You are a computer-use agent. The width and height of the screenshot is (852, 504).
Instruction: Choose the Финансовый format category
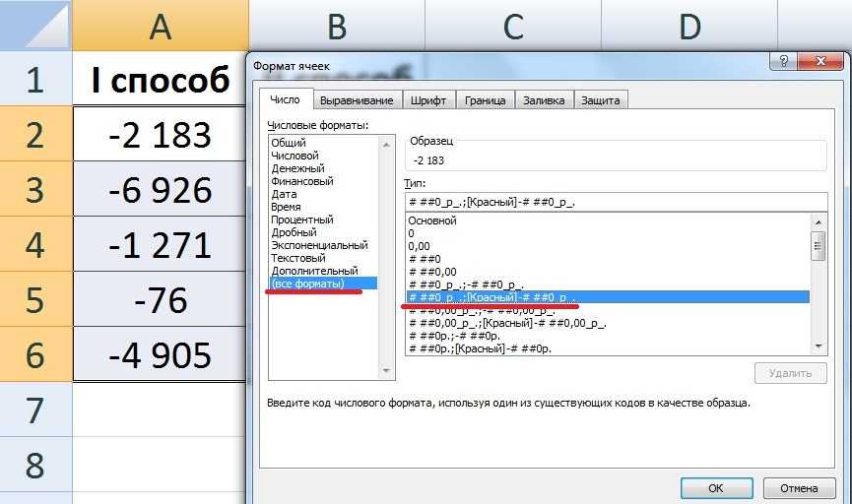323,181
